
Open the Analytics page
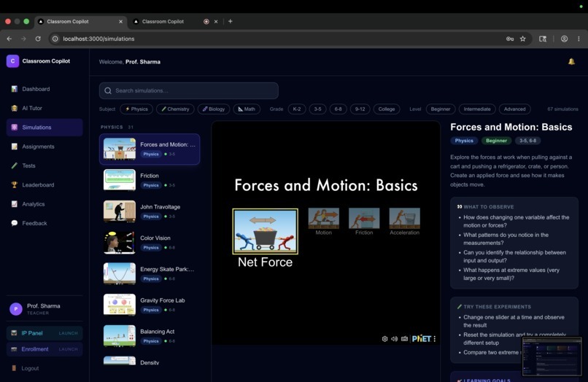click(x=45, y=204)
